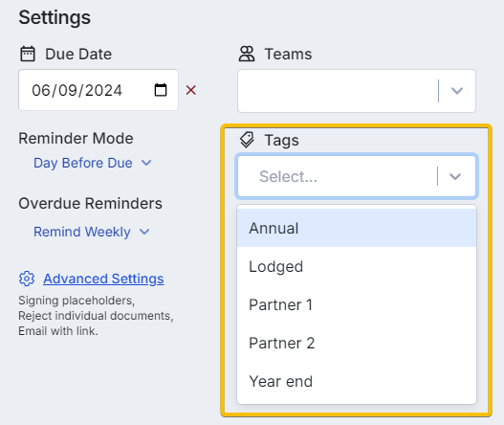The height and width of the screenshot is (425, 504).
Task: Collapse the Tags dropdown chevron
Action: 455,176
